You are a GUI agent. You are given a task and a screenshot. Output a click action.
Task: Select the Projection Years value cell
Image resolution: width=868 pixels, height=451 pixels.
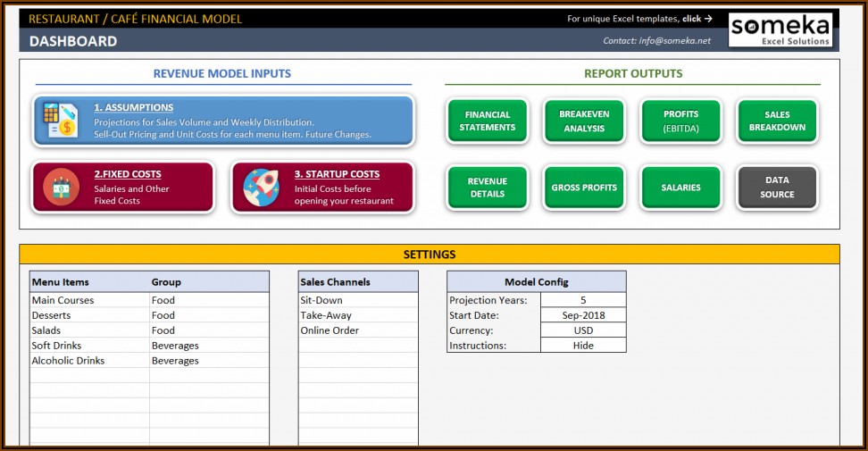[x=583, y=300]
